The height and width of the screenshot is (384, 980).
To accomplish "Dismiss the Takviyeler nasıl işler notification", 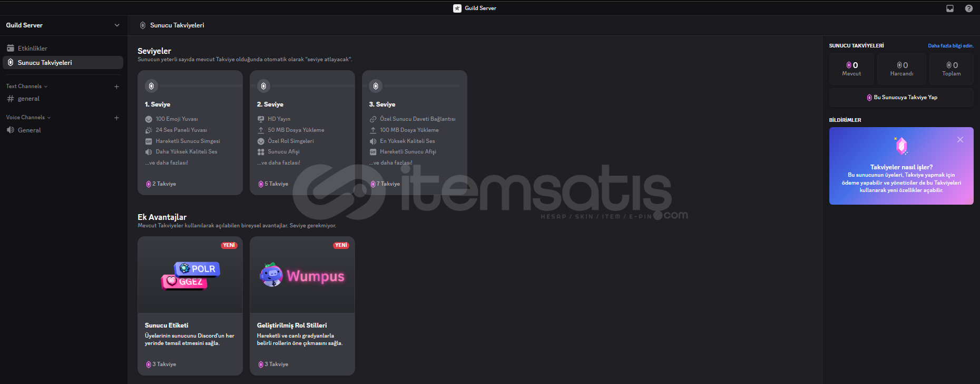I will 961,140.
